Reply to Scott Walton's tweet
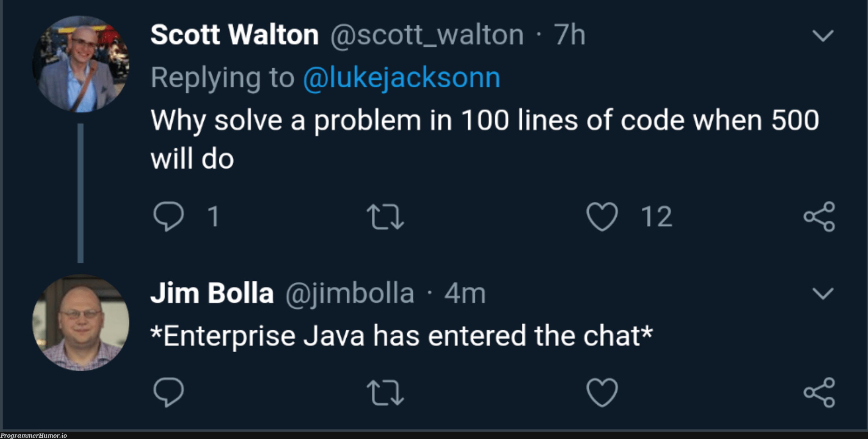Viewport: 868px width, 439px height. (169, 217)
